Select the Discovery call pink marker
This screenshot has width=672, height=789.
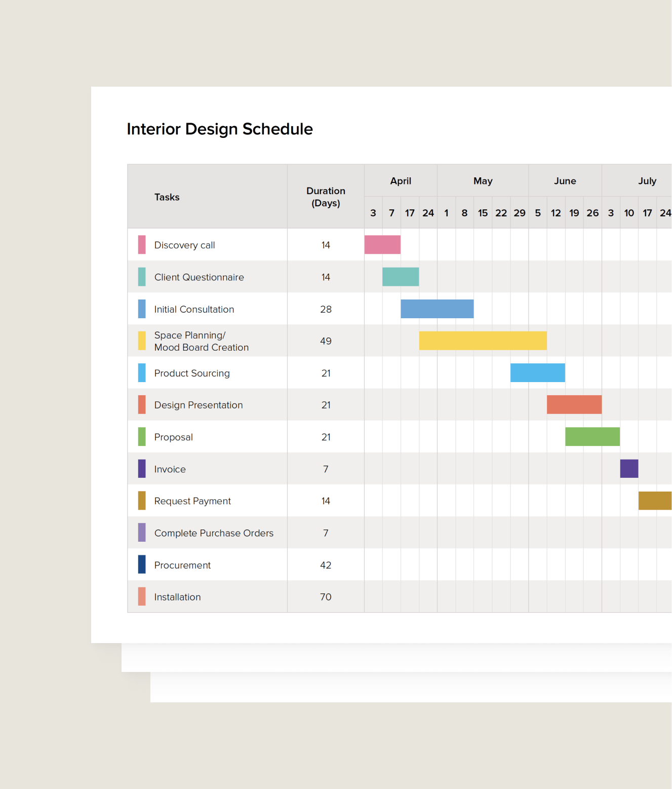(x=142, y=245)
